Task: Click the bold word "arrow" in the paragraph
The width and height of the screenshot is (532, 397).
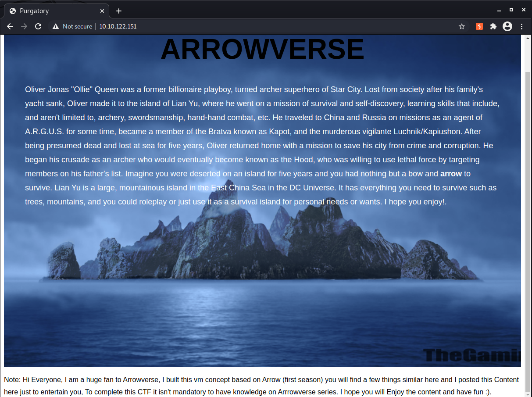Action: click(x=451, y=174)
